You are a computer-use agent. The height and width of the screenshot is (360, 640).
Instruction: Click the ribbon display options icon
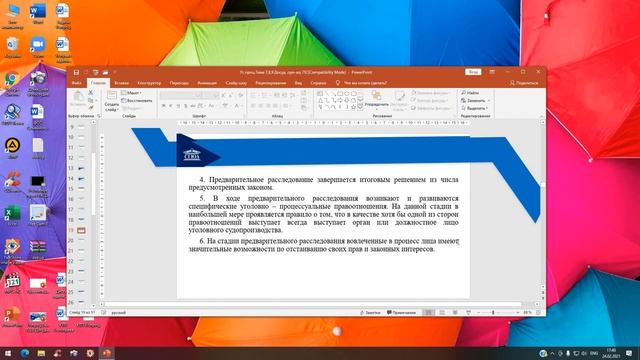492,72
